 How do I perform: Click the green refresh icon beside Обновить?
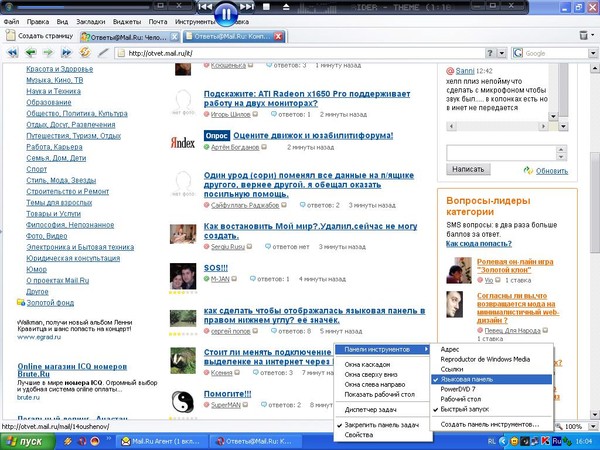[528, 171]
